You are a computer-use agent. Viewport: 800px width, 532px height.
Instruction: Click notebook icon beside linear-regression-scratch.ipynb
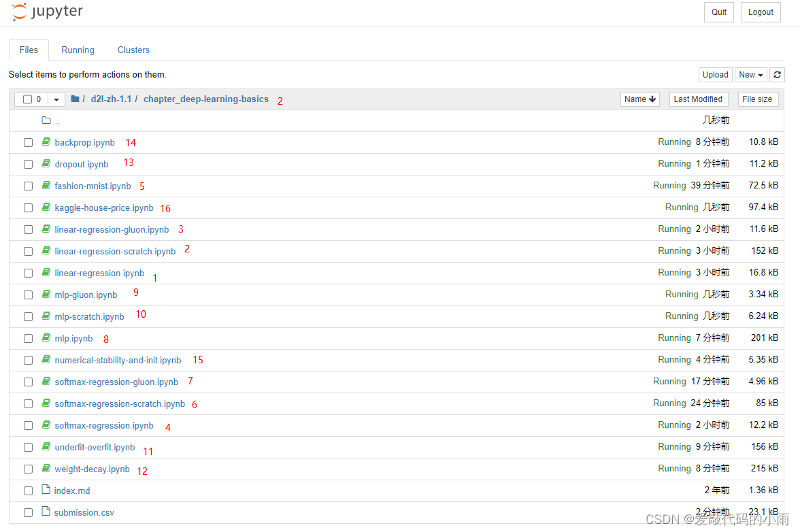(x=46, y=250)
